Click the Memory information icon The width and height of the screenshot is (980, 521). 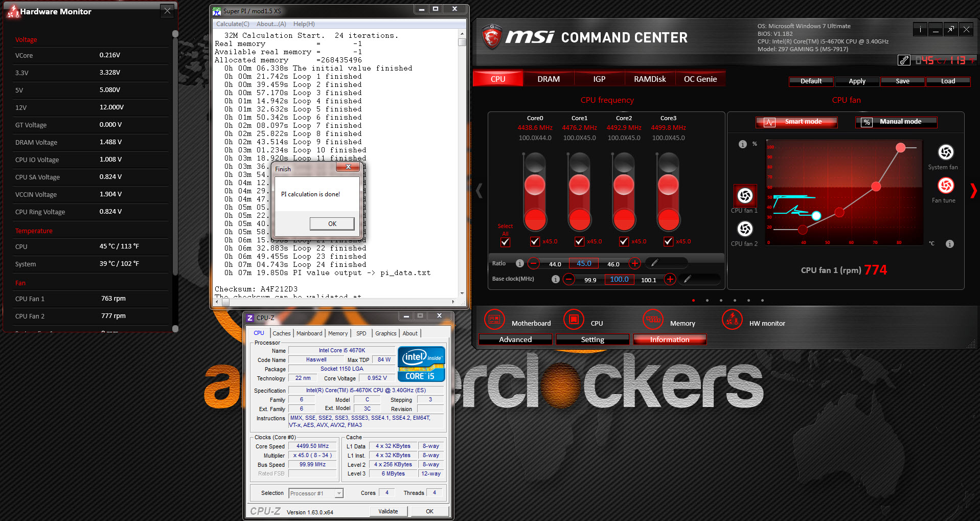click(x=653, y=320)
